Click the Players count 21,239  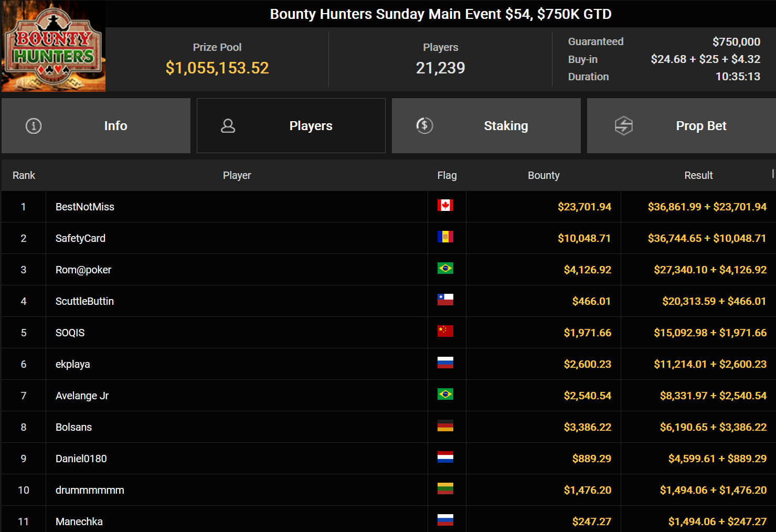point(441,68)
